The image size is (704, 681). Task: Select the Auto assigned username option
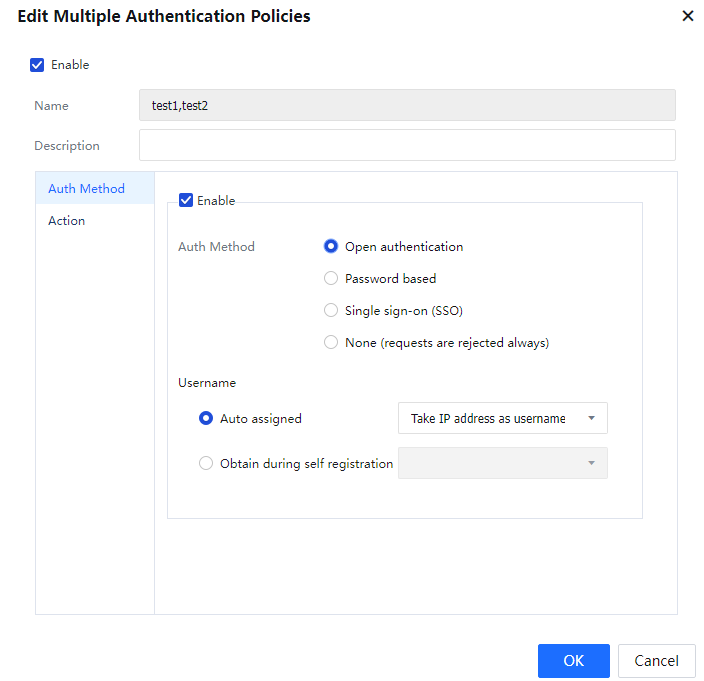pos(207,419)
